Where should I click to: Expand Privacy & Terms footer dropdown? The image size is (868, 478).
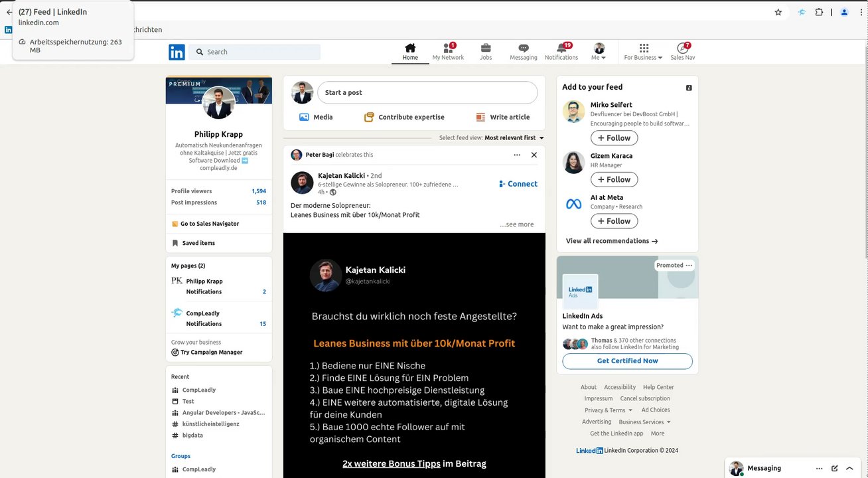(609, 410)
